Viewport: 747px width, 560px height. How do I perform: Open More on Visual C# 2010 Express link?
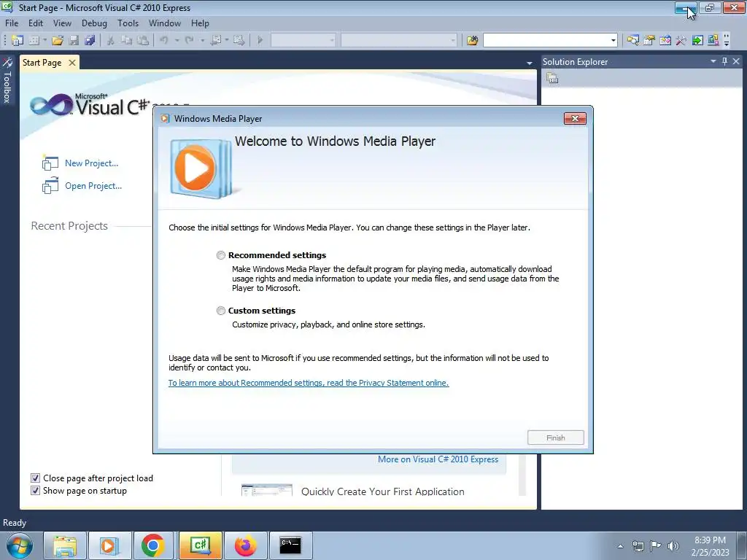(x=438, y=459)
